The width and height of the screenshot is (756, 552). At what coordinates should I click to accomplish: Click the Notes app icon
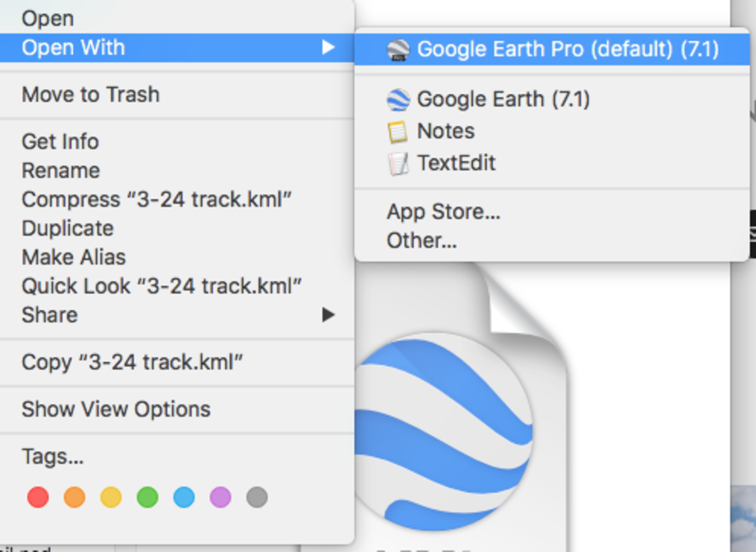click(398, 132)
